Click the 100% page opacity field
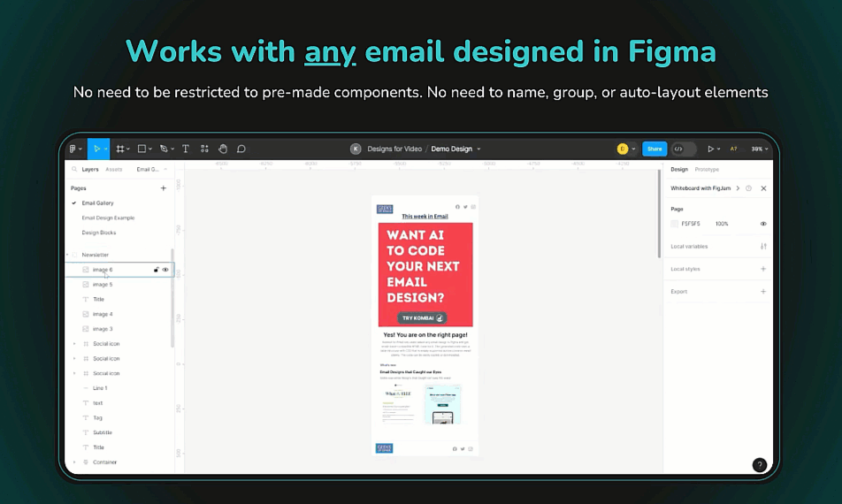The height and width of the screenshot is (504, 842). pos(722,224)
